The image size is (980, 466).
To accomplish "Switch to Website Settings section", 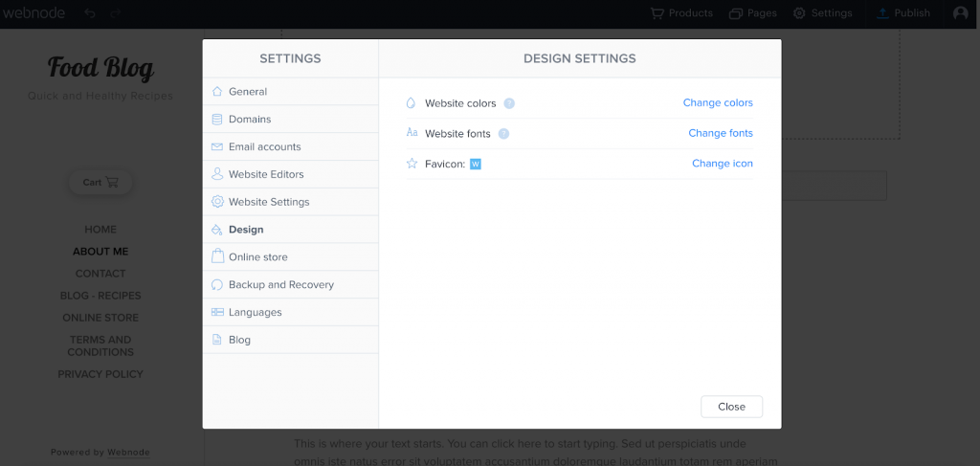I will (269, 202).
